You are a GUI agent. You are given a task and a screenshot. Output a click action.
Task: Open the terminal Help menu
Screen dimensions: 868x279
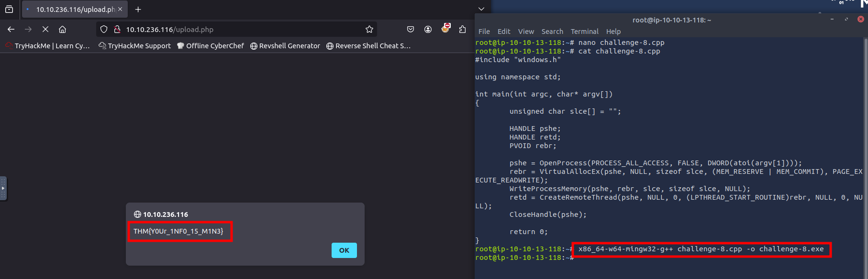coord(613,32)
